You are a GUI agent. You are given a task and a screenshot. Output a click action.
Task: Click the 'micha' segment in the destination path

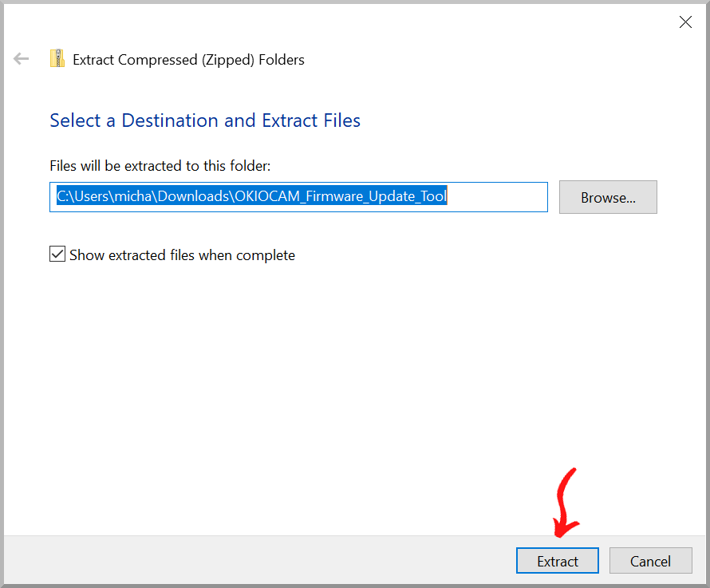click(x=132, y=196)
